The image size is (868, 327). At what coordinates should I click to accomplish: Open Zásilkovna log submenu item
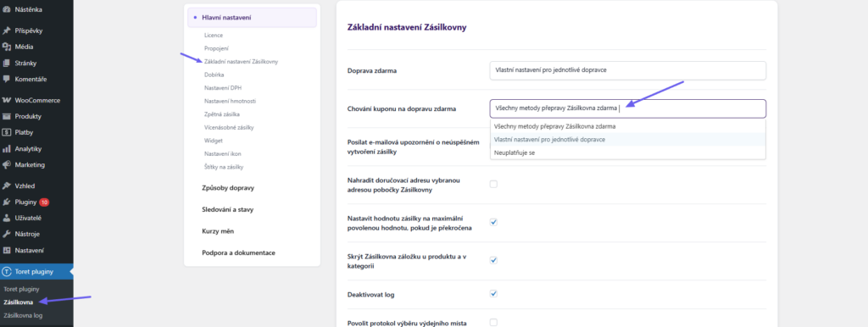pos(23,315)
